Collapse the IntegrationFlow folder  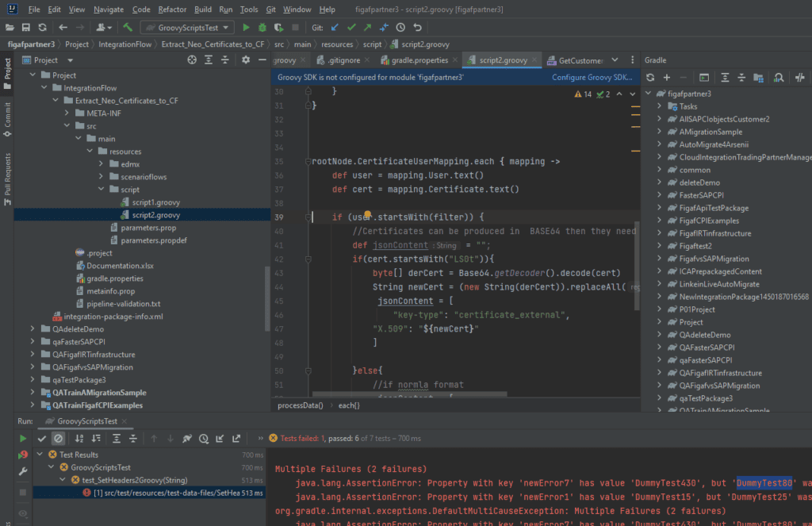tap(44, 88)
